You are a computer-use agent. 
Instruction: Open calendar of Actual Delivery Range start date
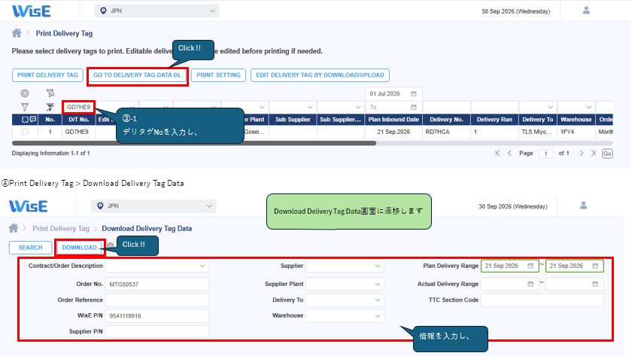click(x=530, y=284)
